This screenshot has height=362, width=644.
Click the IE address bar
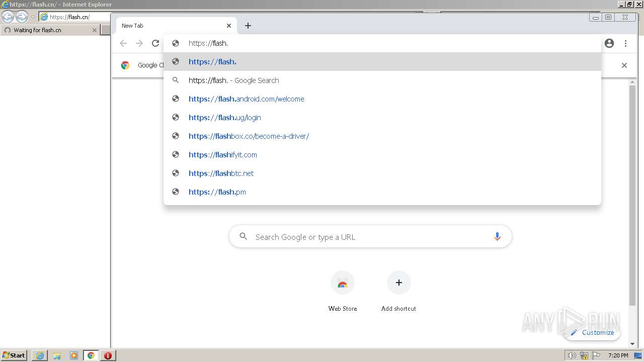[x=74, y=17]
